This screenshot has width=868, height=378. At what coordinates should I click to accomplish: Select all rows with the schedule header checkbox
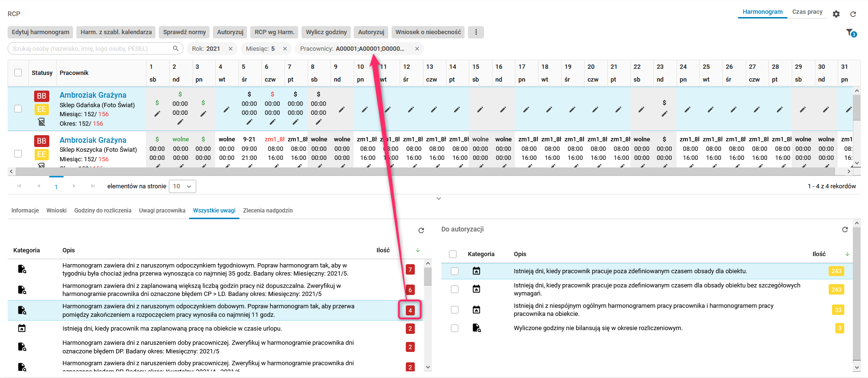(x=18, y=73)
